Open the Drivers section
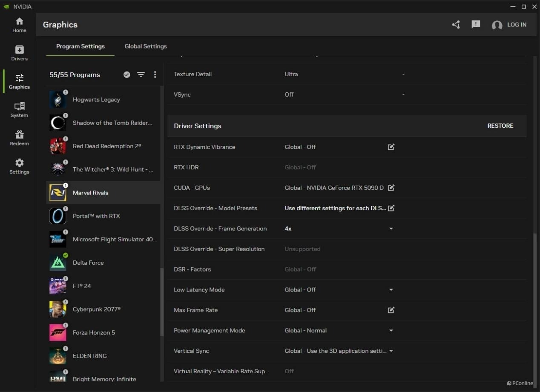The height and width of the screenshot is (392, 540). point(19,53)
